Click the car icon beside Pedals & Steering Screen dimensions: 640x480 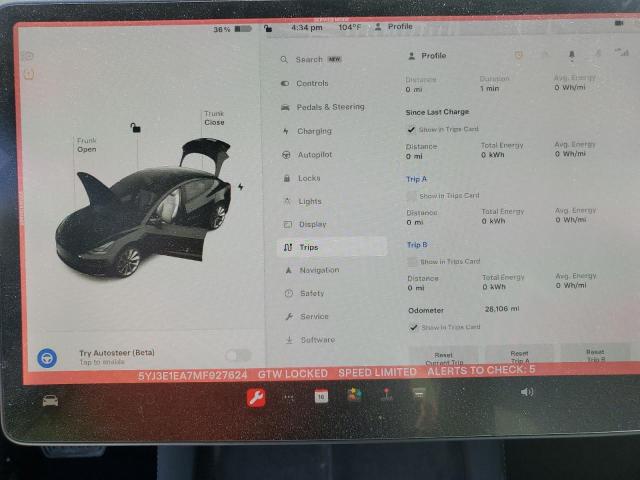(285, 107)
